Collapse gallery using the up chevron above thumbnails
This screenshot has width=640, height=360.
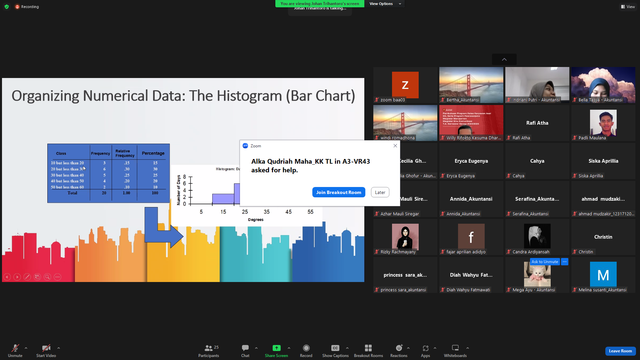pyautogui.click(x=504, y=60)
